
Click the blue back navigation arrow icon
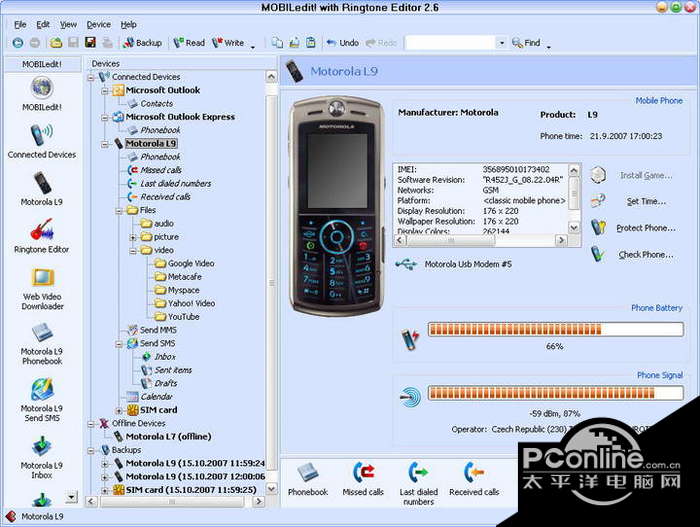18,43
